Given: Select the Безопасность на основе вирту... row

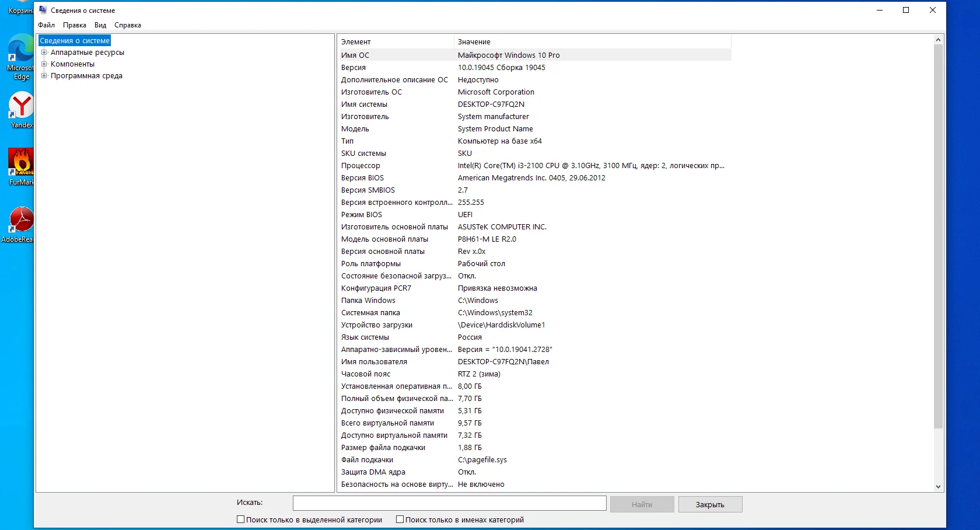Looking at the screenshot, I should click(x=534, y=484).
